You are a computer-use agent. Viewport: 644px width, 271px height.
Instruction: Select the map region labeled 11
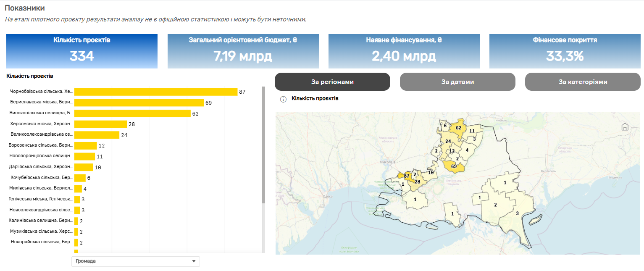point(472,131)
